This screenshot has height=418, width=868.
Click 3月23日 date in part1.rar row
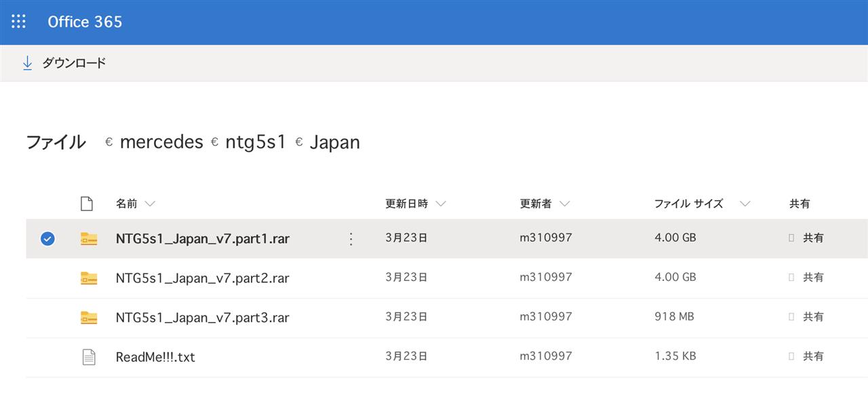click(x=406, y=238)
